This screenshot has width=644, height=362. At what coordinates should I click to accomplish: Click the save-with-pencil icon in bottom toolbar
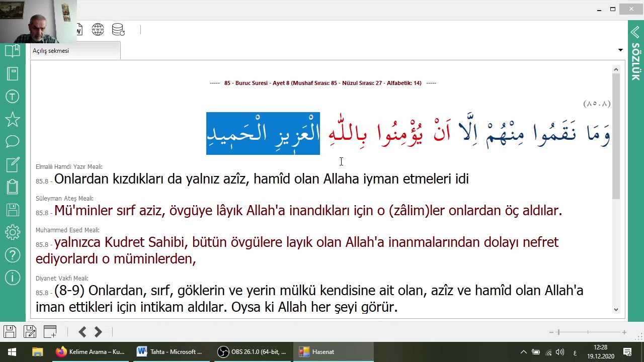point(30,332)
